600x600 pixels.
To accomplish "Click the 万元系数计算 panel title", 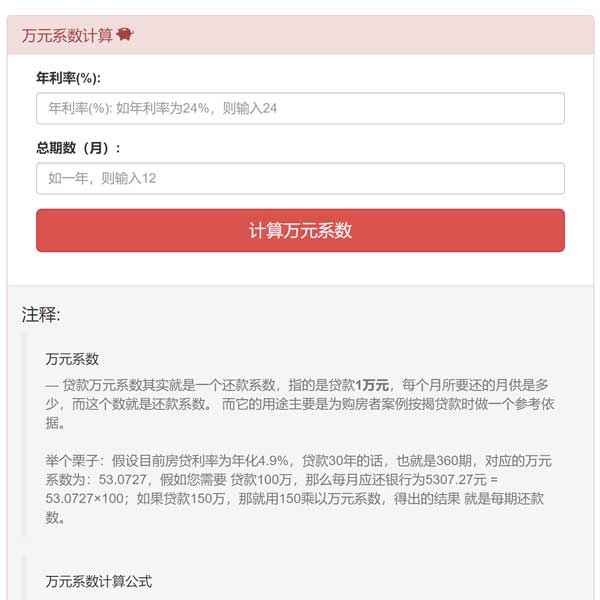I will (67, 35).
